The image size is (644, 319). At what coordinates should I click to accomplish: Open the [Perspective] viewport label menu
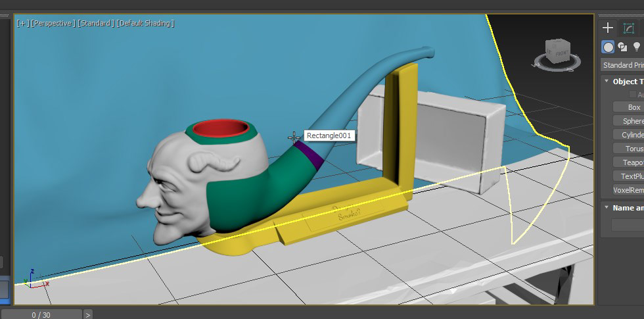click(x=53, y=24)
